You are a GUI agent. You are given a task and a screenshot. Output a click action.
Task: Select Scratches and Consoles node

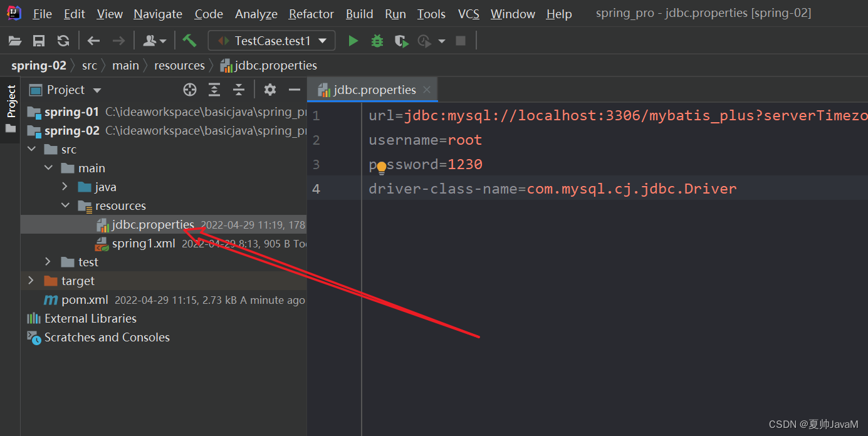[x=164, y=338]
